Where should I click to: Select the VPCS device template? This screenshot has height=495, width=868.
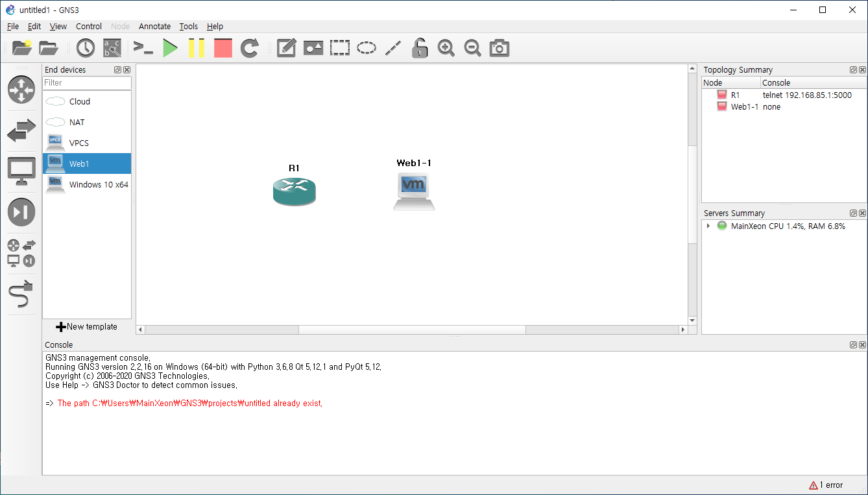(x=87, y=143)
